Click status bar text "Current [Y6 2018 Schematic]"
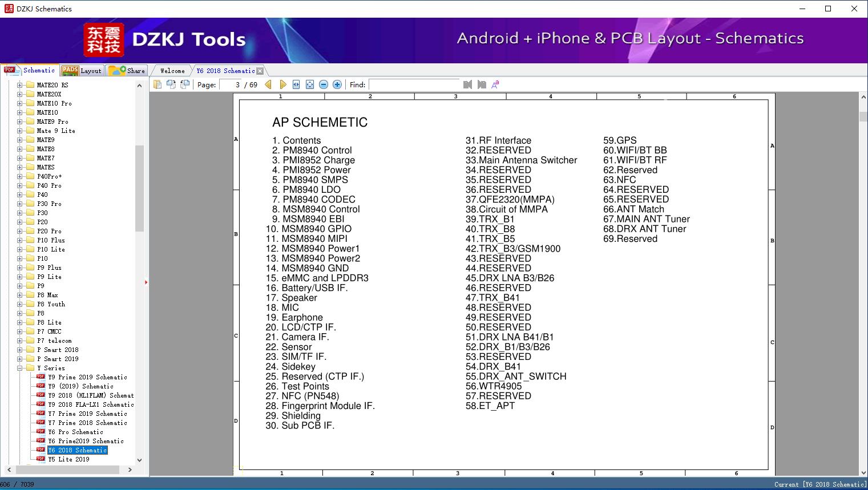 [x=819, y=484]
